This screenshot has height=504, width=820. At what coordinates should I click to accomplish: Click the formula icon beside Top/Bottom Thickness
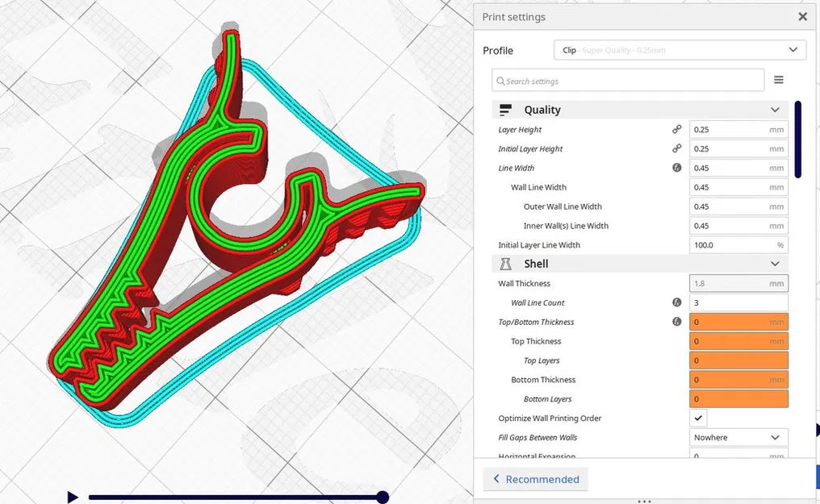[x=676, y=322]
